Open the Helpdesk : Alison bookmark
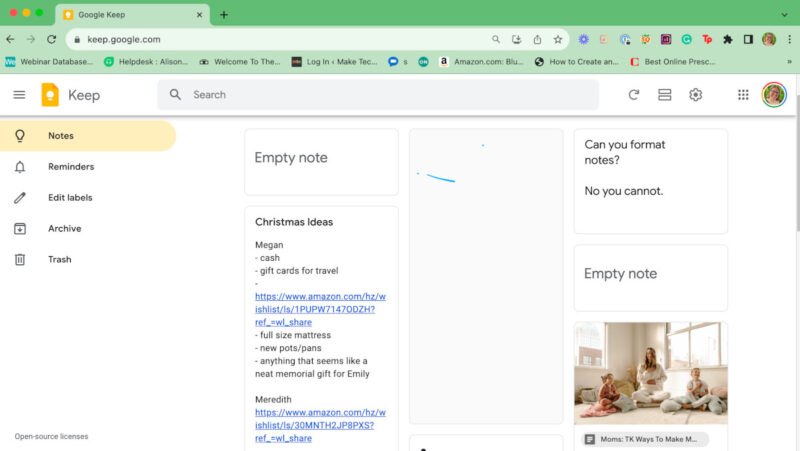 pos(146,62)
